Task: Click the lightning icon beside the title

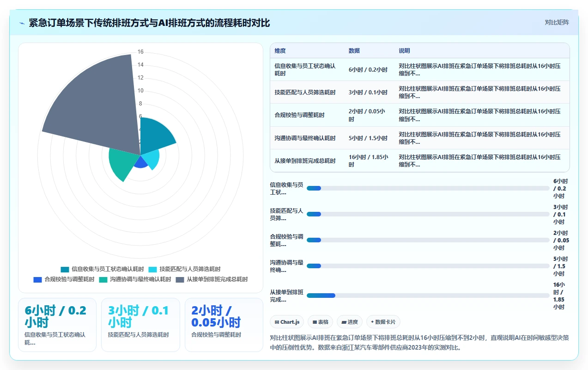Action: tap(22, 23)
